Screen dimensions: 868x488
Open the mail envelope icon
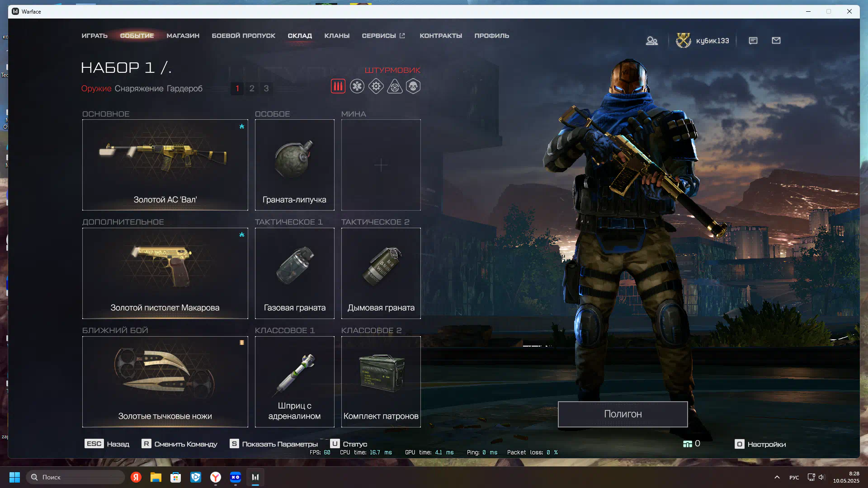776,41
